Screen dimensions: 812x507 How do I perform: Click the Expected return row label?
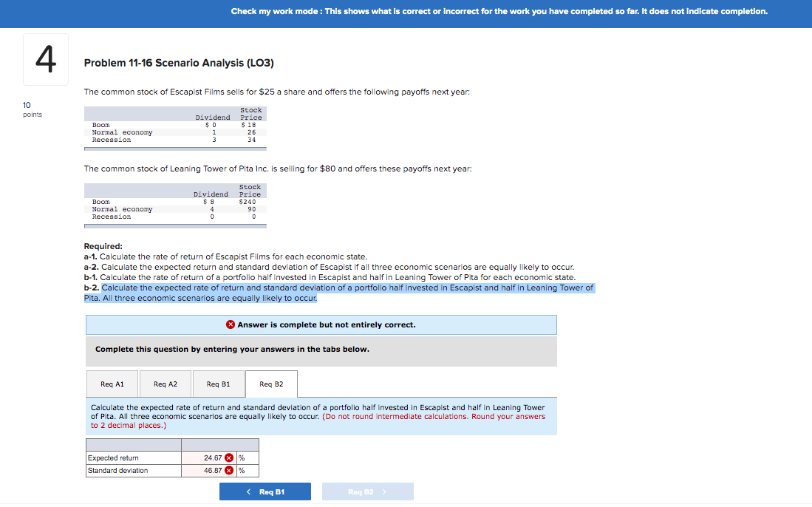(114, 457)
